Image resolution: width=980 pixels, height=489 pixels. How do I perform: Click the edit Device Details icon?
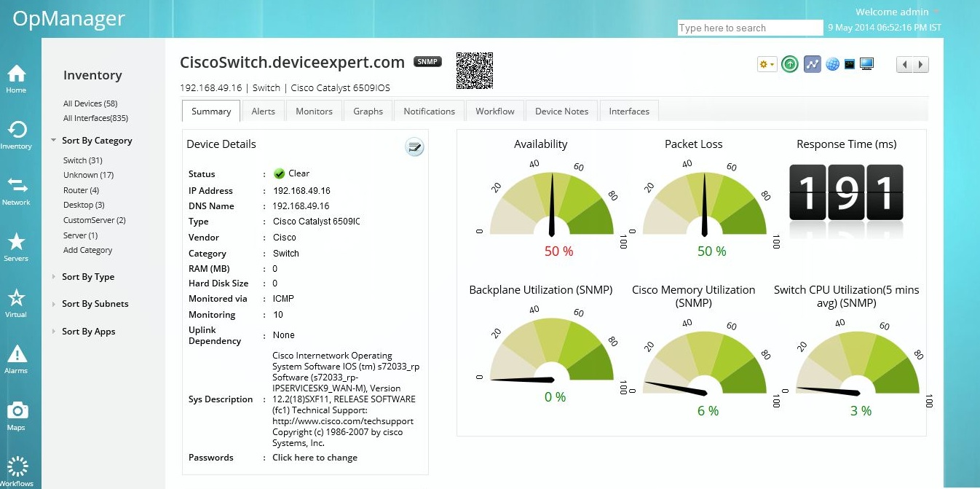click(x=414, y=147)
